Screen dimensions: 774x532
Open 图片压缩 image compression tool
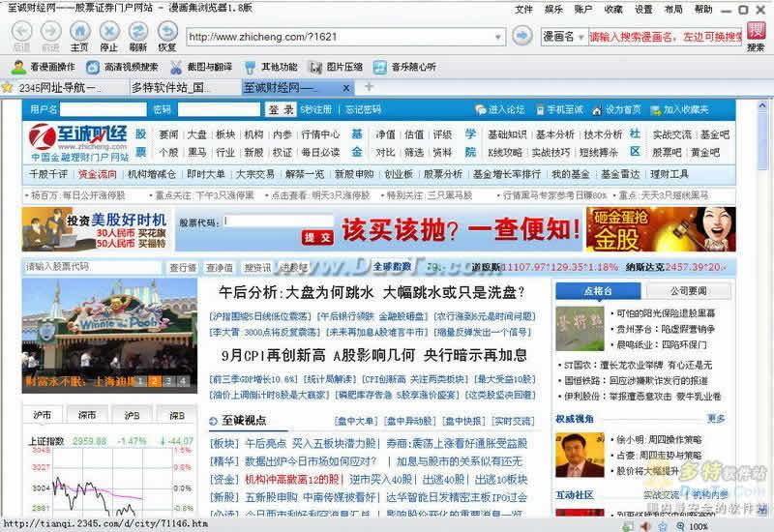pos(335,68)
